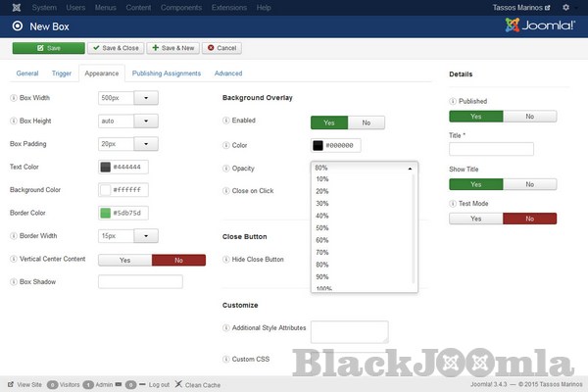Click the Title input field

pos(491,149)
